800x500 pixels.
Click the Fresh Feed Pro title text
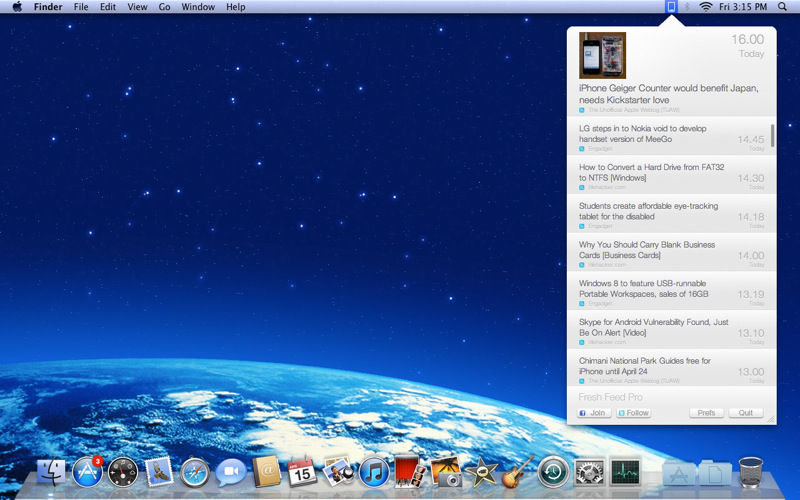[x=610, y=397]
